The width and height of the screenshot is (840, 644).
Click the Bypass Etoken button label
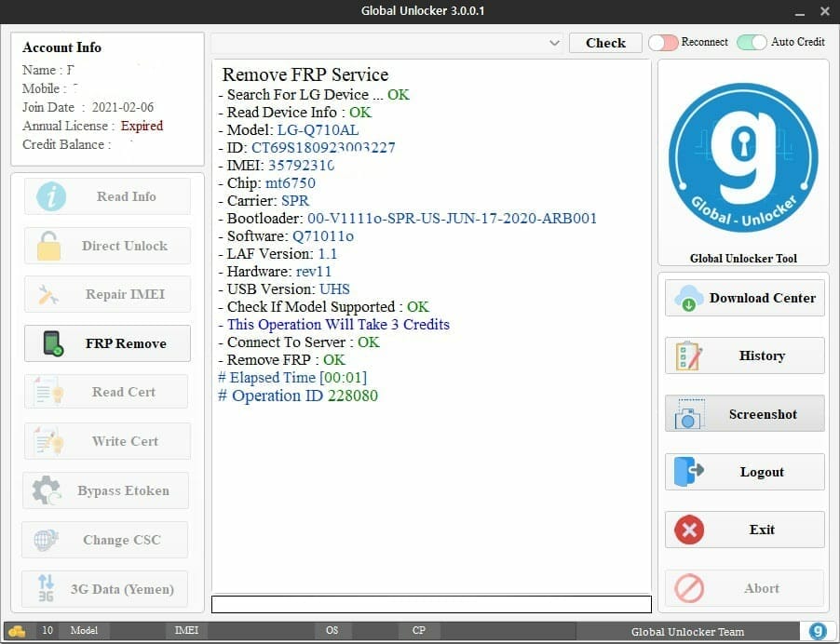click(123, 490)
